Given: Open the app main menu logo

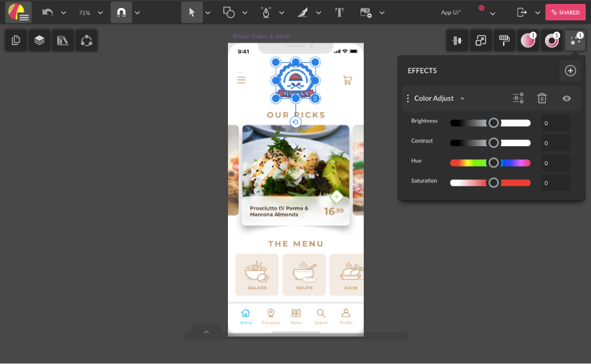Looking at the screenshot, I should tap(18, 12).
